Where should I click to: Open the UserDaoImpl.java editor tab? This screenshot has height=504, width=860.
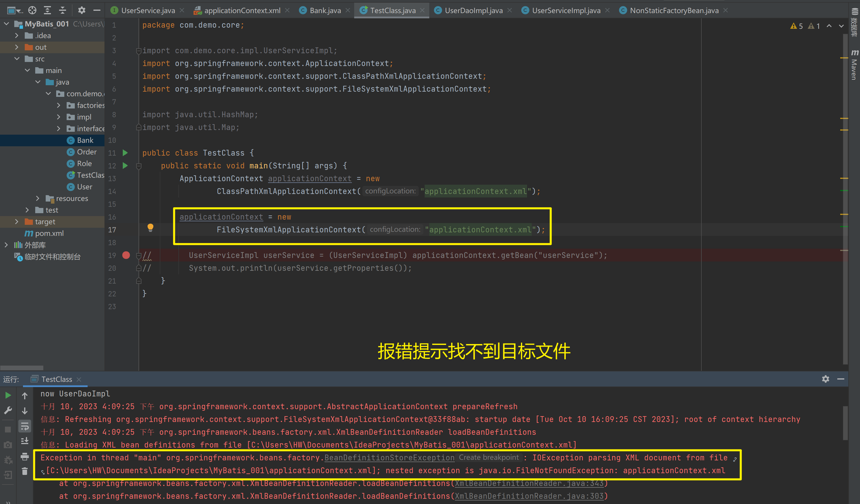(x=473, y=10)
